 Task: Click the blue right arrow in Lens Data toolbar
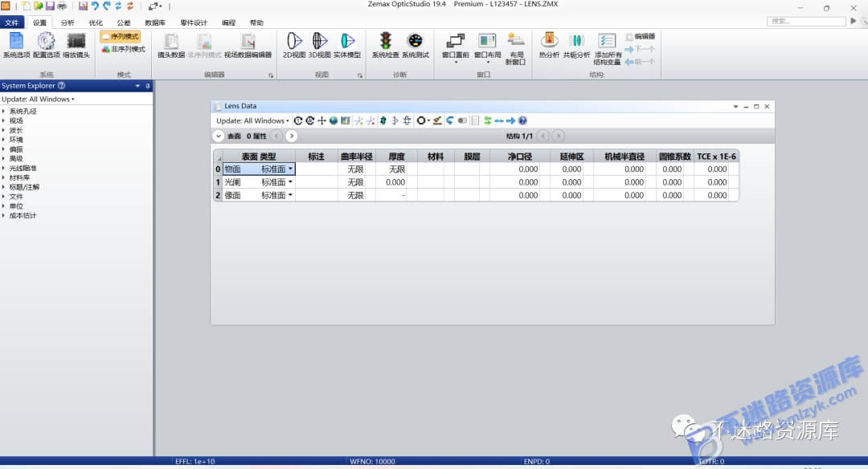point(511,120)
